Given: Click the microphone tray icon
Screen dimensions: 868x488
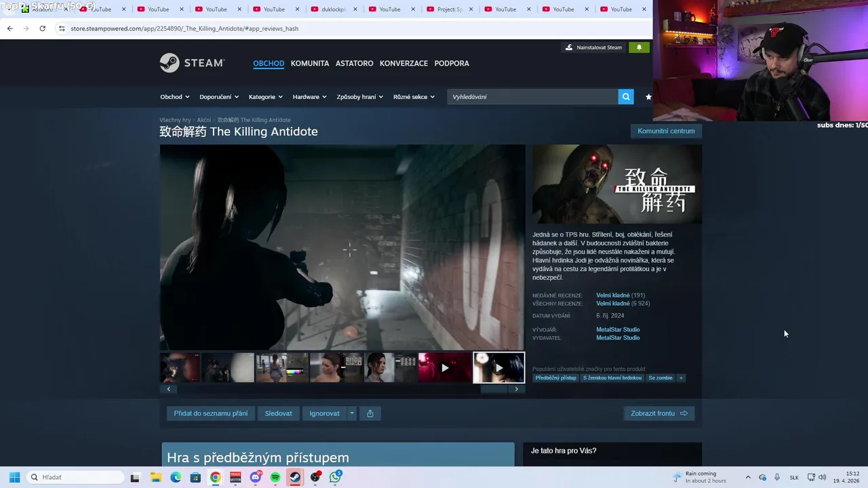Looking at the screenshot, I should click(x=777, y=477).
